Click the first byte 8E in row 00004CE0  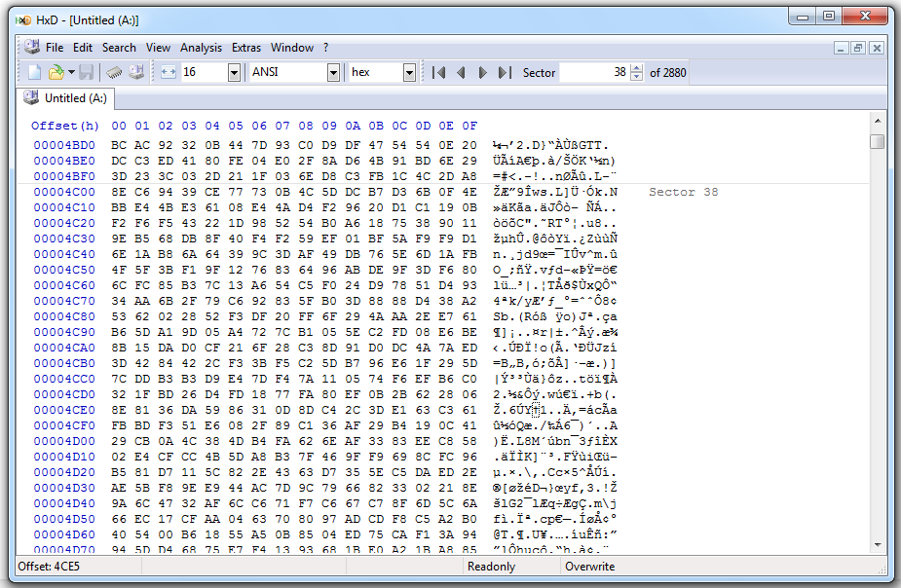click(119, 410)
